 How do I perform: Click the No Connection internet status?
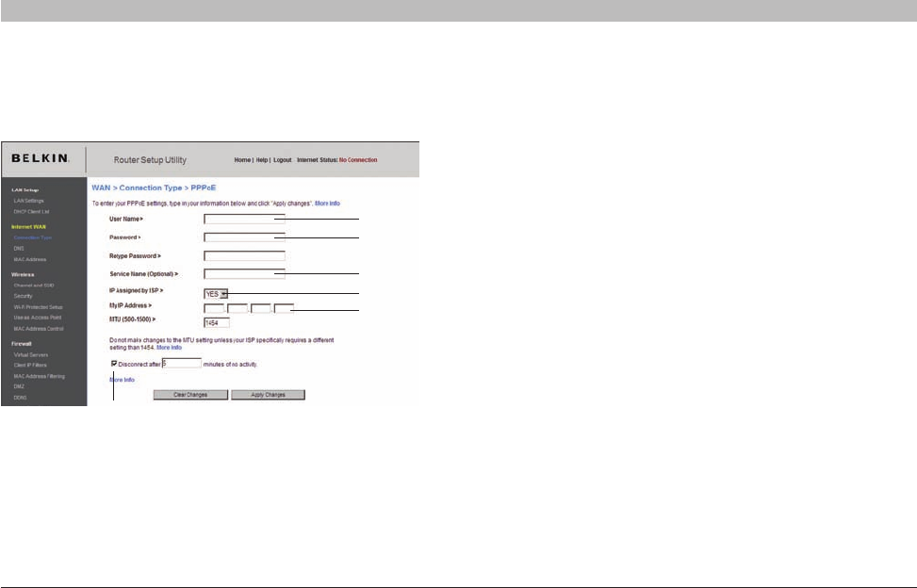(358, 160)
